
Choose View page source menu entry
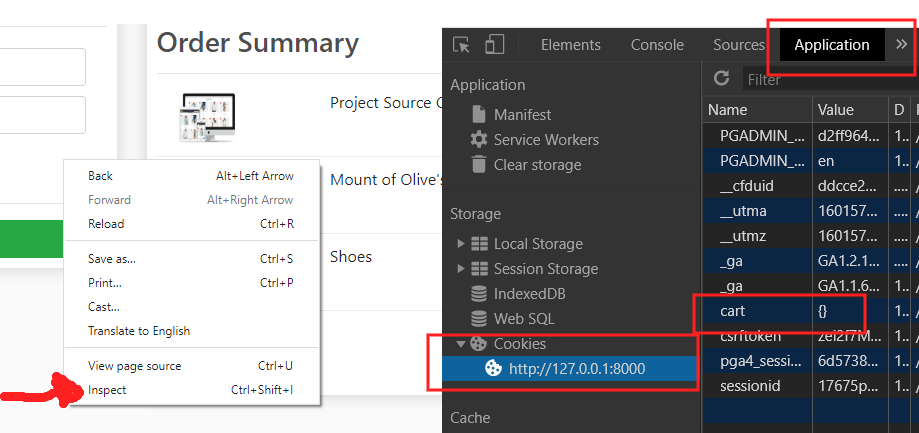click(x=135, y=366)
